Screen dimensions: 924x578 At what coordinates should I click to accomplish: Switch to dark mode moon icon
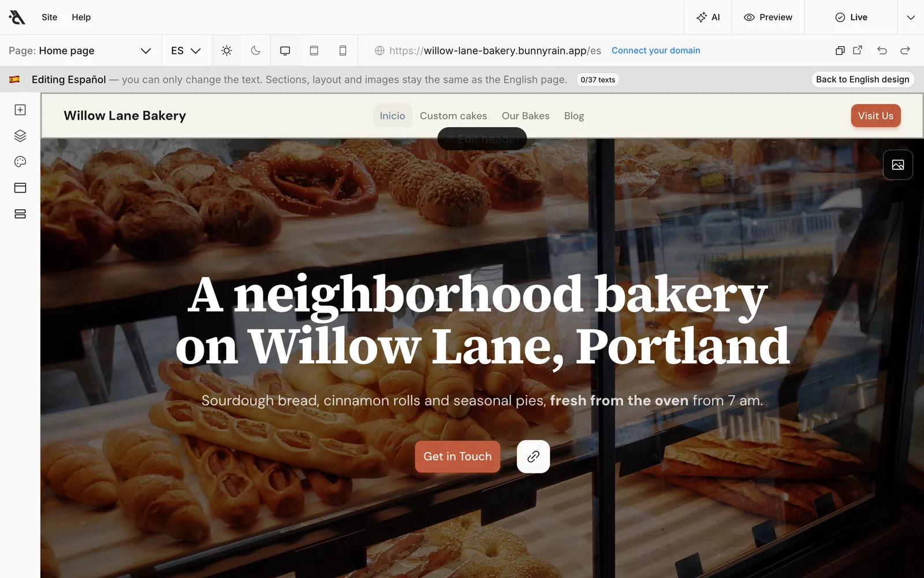click(256, 51)
